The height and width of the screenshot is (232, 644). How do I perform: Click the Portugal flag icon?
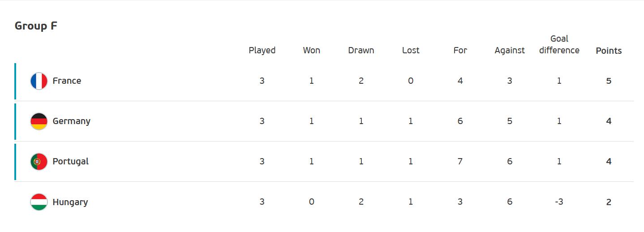(x=39, y=162)
